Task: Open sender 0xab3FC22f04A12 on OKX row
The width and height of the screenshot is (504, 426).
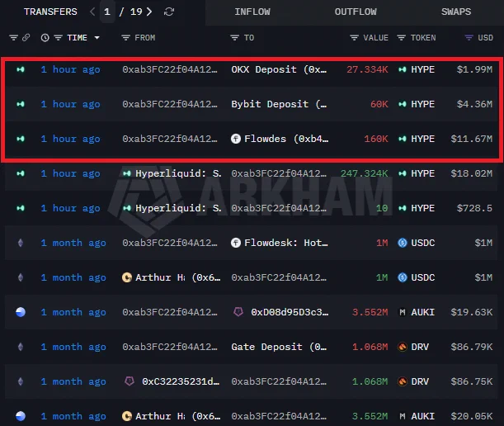Action: (x=170, y=69)
